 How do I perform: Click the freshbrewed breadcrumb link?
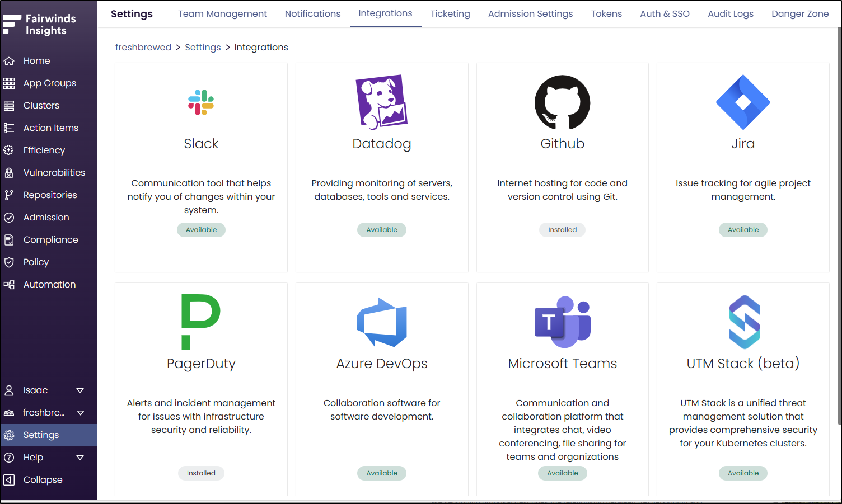143,48
